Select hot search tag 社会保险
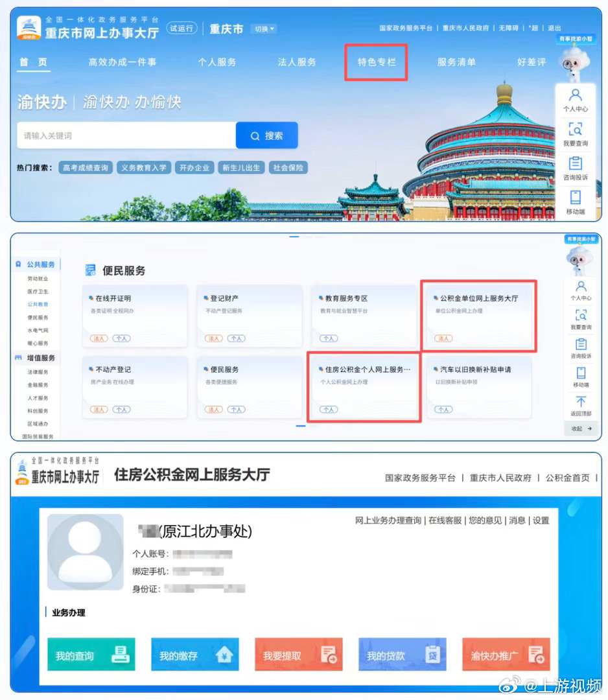 288,168
